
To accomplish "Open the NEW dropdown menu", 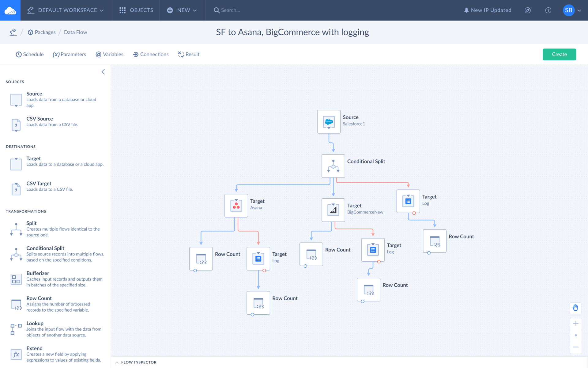I will coord(182,10).
